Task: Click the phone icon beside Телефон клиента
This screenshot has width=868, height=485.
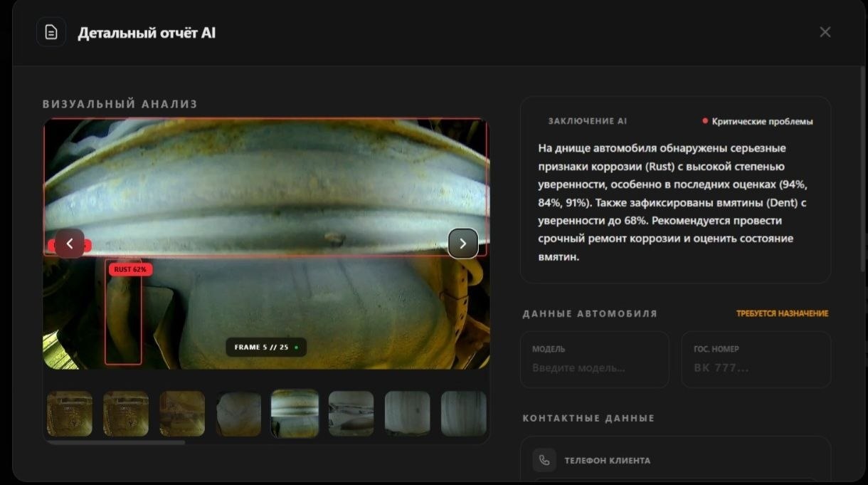Action: point(544,460)
